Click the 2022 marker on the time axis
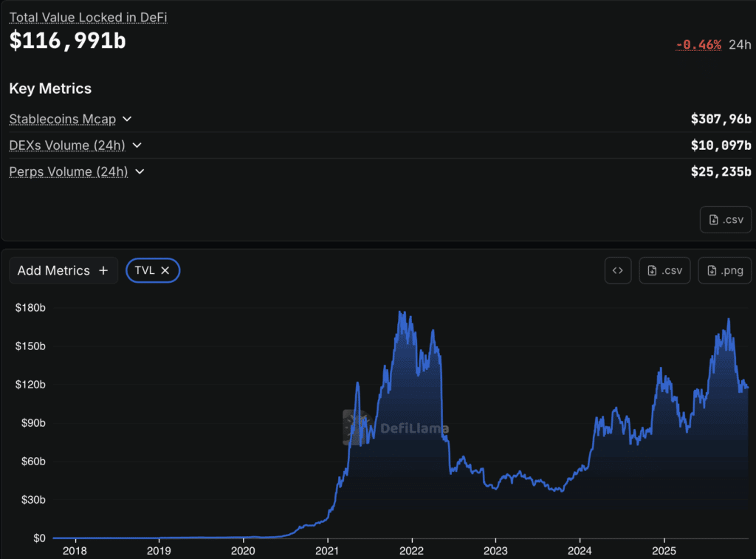The width and height of the screenshot is (756, 559). pyautogui.click(x=411, y=551)
